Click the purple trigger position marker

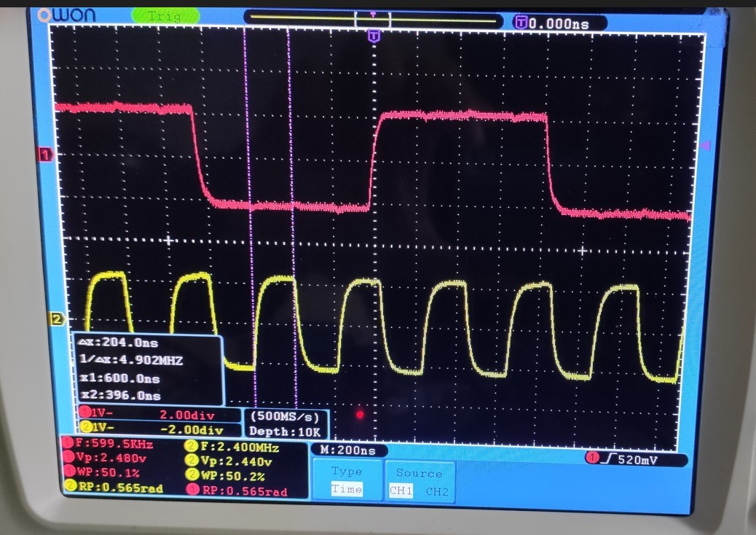374,35
